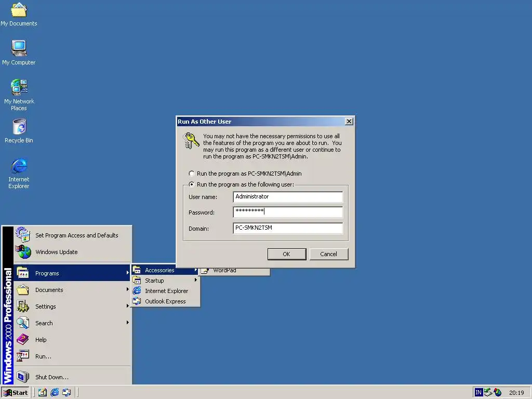Expand the Accessories submenu arrow
The height and width of the screenshot is (399, 532).
coord(196,270)
